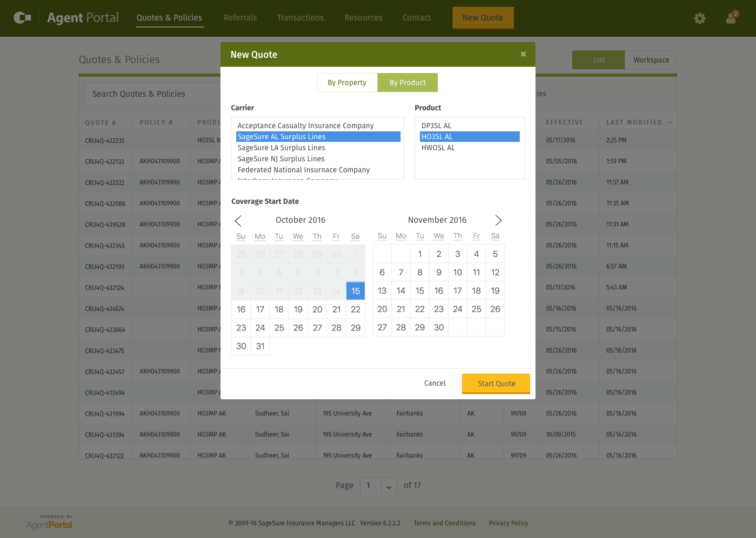The height and width of the screenshot is (538, 756).
Task: Open quote CRU4Q-413494
Action: [x=105, y=393]
